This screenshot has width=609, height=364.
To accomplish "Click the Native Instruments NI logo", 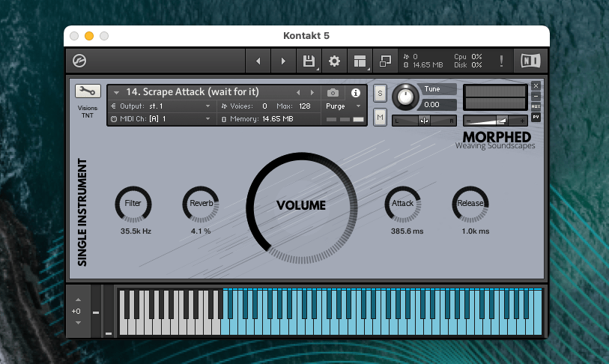I will (x=530, y=61).
